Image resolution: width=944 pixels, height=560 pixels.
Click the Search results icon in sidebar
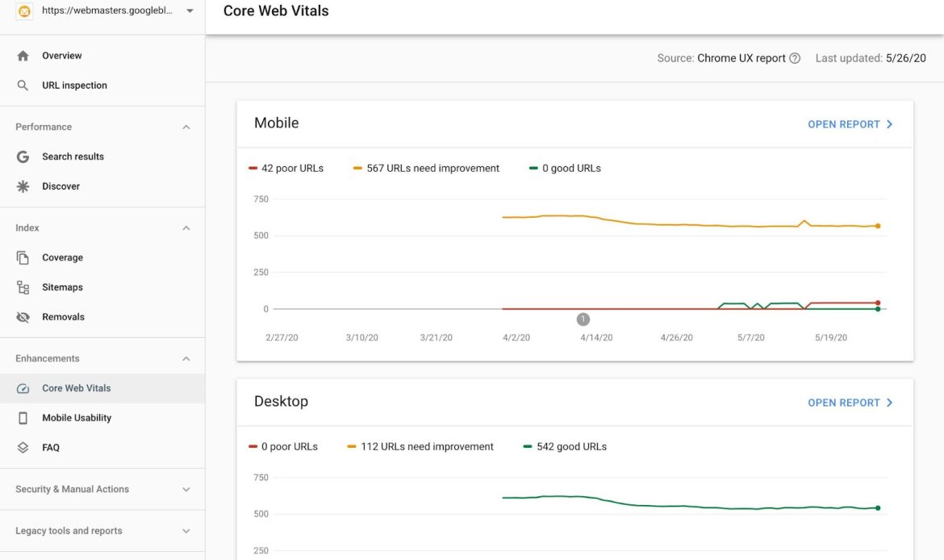point(23,156)
